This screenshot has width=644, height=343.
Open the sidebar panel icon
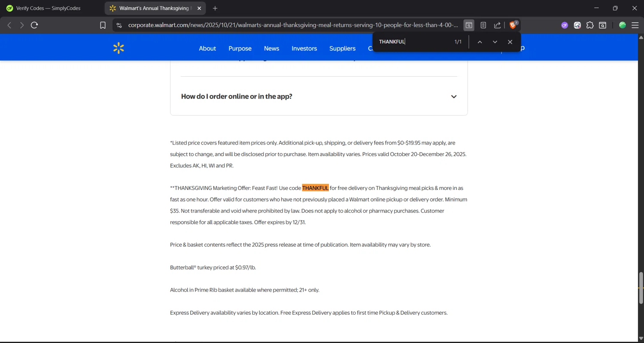[x=603, y=25]
